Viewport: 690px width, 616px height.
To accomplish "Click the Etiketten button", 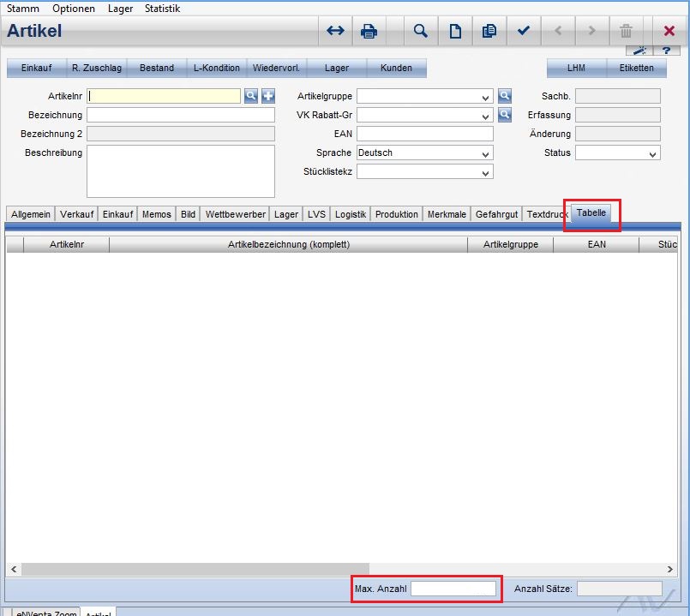I will pyautogui.click(x=636, y=68).
